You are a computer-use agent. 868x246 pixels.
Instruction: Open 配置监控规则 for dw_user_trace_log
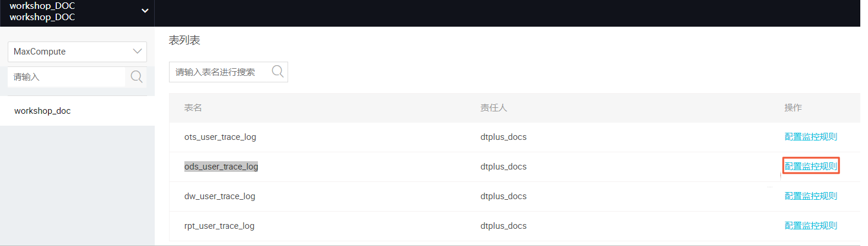tap(810, 196)
